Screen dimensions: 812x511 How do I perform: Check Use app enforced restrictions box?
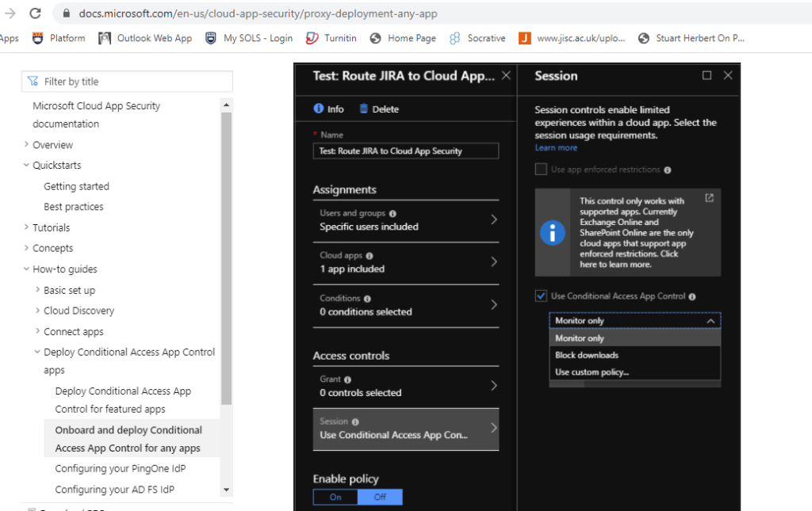coord(541,170)
